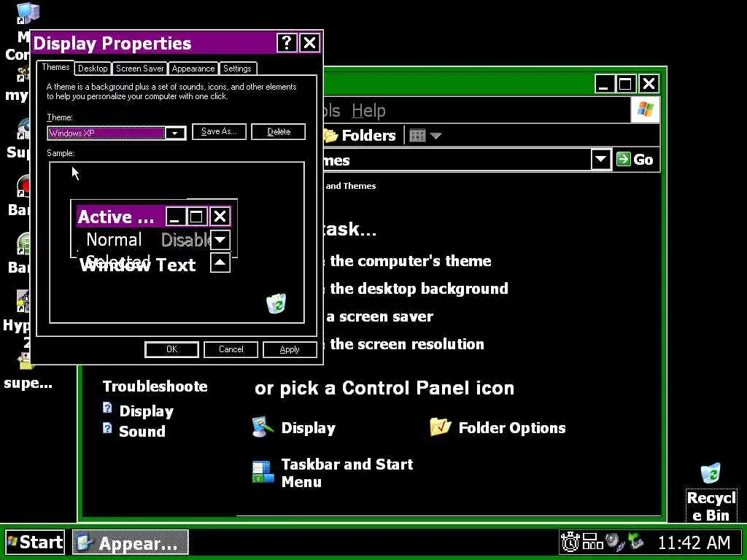
Task: Switch to the Settings tab
Action: [237, 69]
